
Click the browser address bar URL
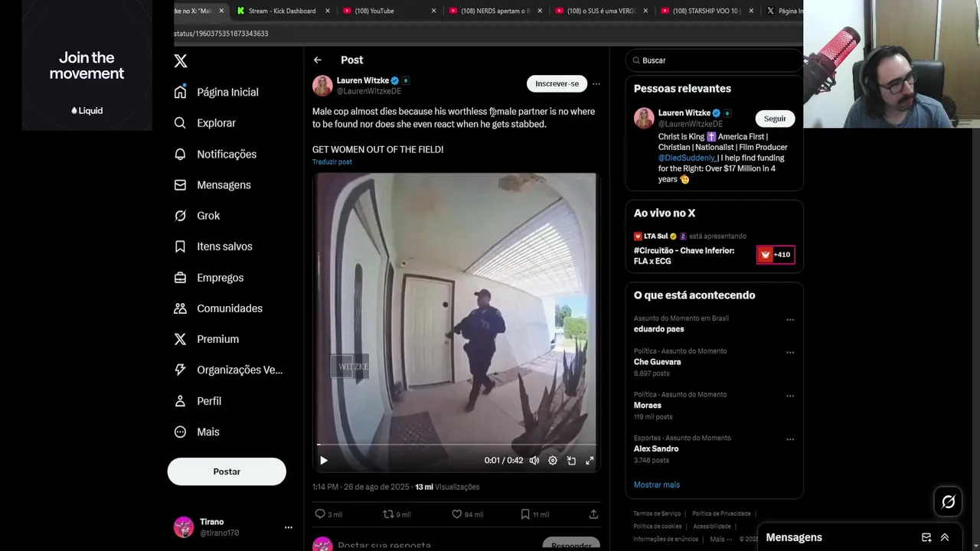(221, 34)
